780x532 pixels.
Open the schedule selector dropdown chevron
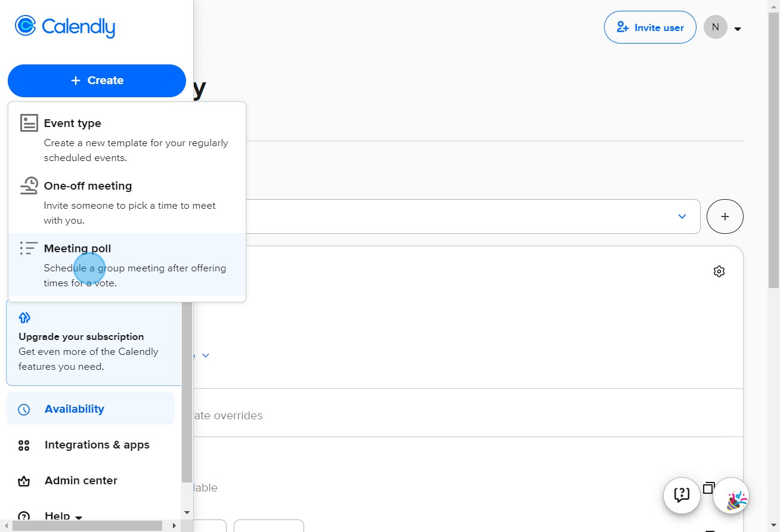coord(682,216)
